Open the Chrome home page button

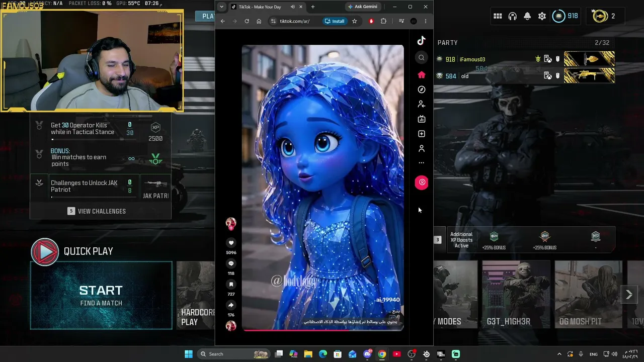(x=259, y=21)
